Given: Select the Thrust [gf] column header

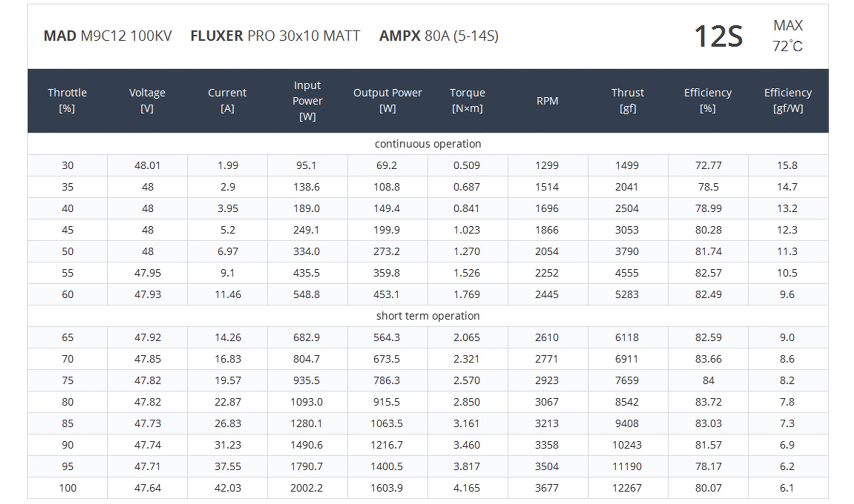Looking at the screenshot, I should point(628,100).
